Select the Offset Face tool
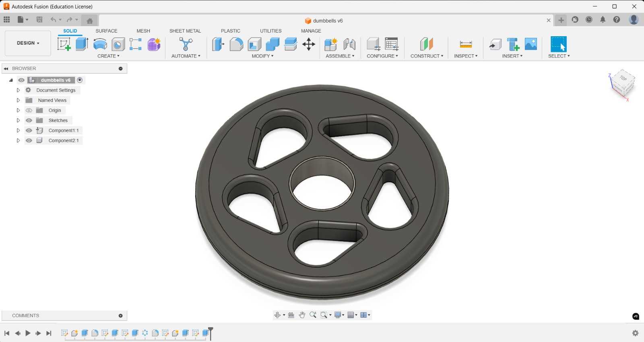Screen dimensions: 644x342 pyautogui.click(x=291, y=44)
